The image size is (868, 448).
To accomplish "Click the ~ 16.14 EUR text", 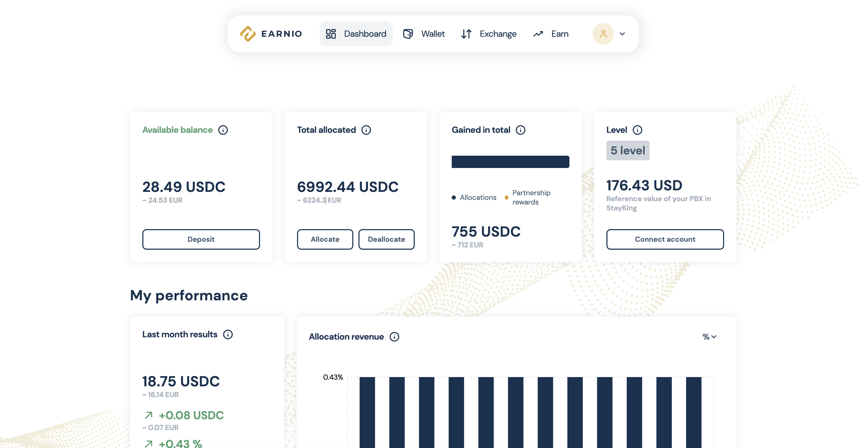I will pyautogui.click(x=161, y=395).
